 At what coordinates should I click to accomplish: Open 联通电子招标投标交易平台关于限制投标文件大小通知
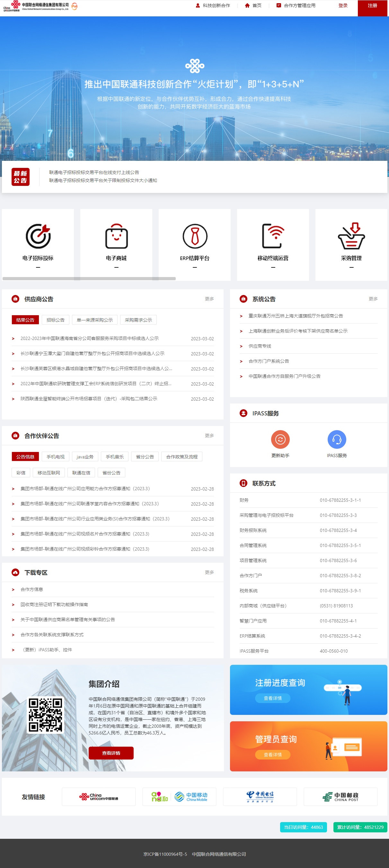click(x=103, y=180)
